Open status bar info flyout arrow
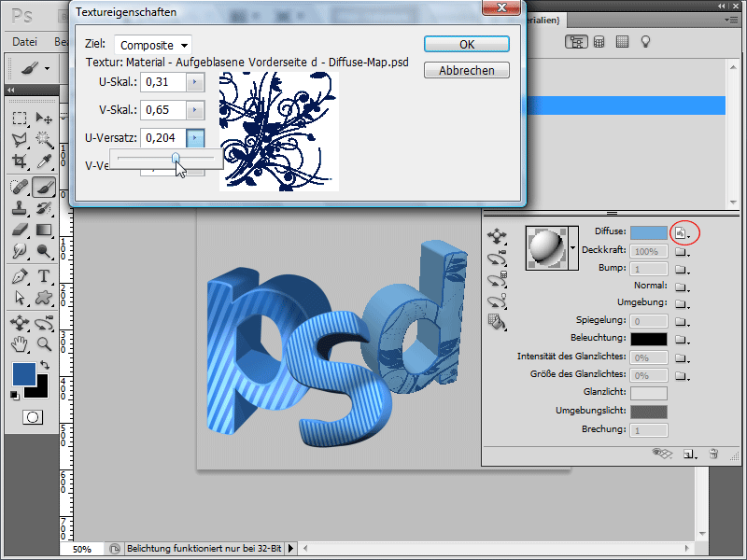The image size is (747, 560). (x=290, y=549)
